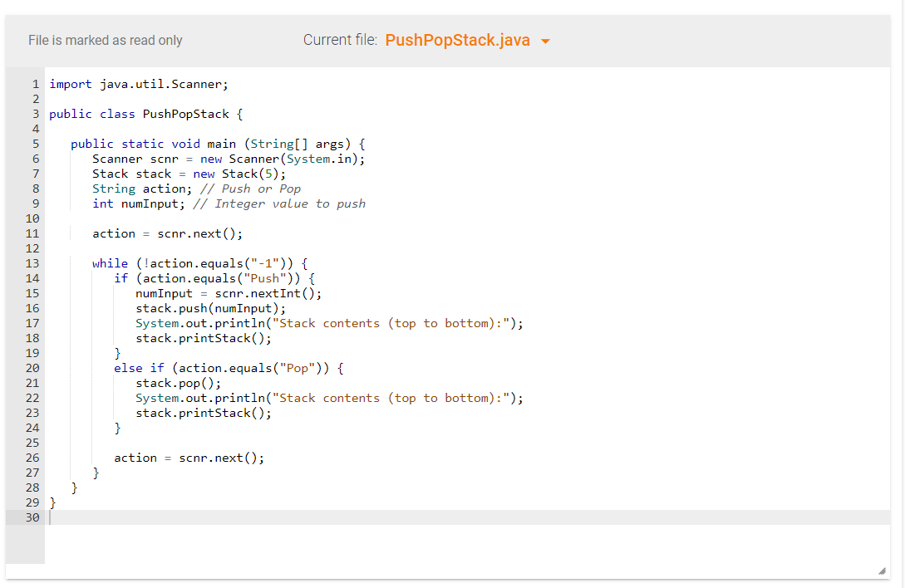The image size is (905, 588).
Task: Click the read only status message
Action: tap(106, 40)
